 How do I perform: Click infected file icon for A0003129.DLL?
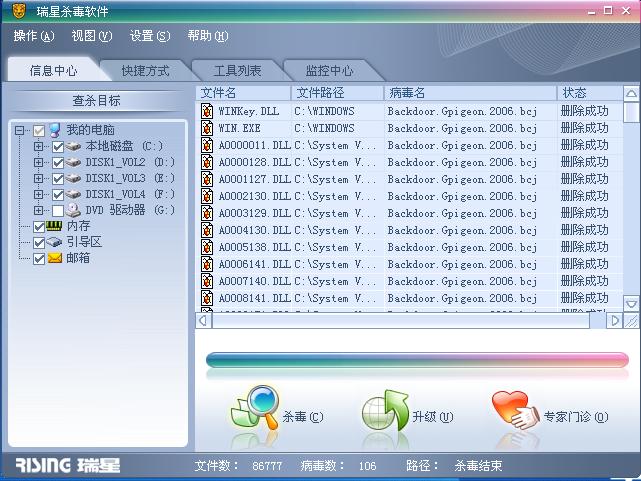pos(207,213)
